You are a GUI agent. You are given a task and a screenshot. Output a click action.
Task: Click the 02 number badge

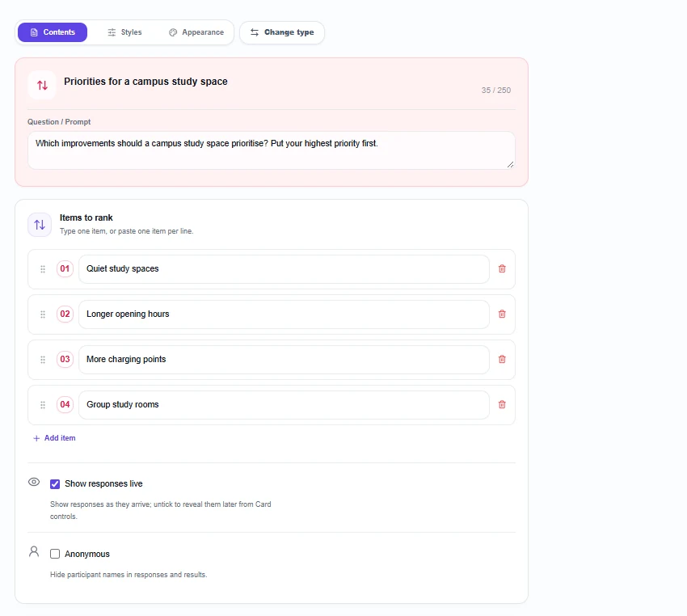65,314
